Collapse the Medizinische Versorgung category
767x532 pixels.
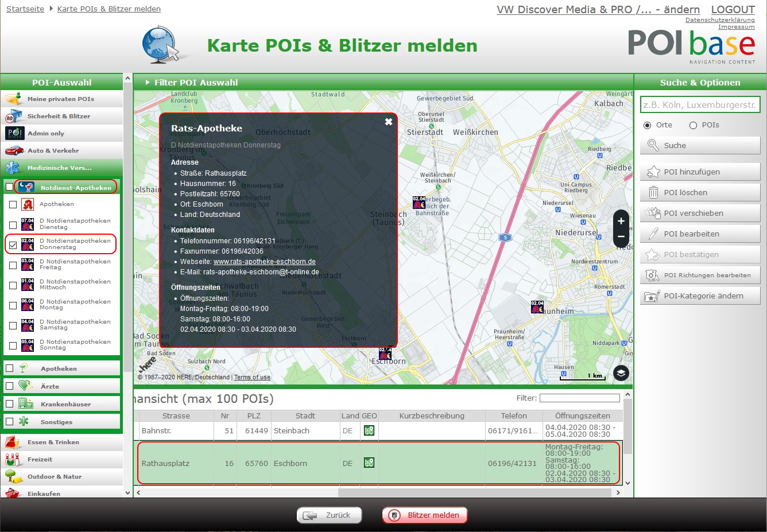point(59,168)
